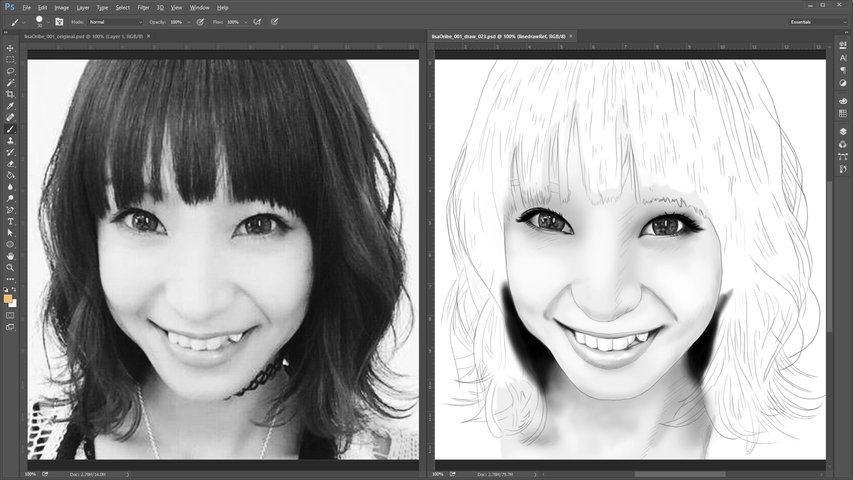Image resolution: width=853 pixels, height=480 pixels.
Task: Open the Edit Toolbar three-dots button
Action: (x=10, y=279)
